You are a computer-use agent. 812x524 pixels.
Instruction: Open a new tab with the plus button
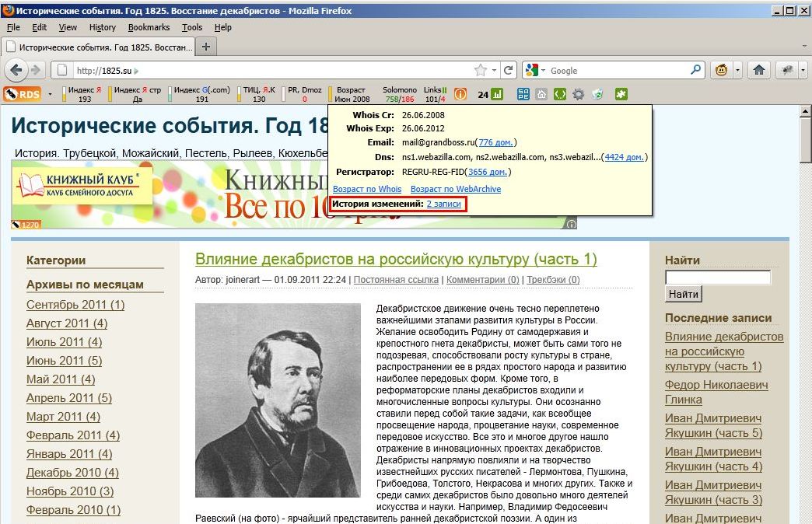206,47
